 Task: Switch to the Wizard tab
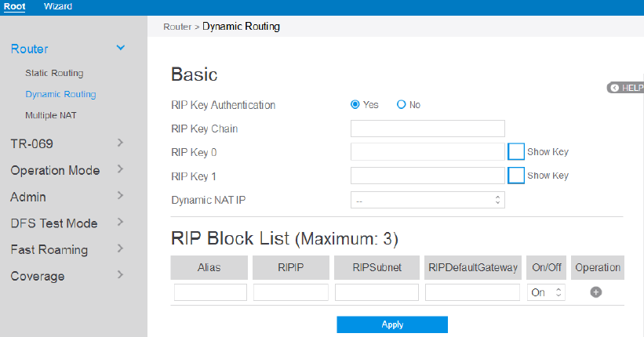[58, 6]
